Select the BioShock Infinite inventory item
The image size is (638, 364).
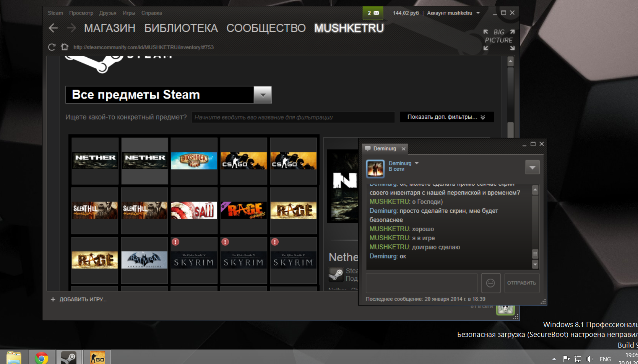point(194,161)
